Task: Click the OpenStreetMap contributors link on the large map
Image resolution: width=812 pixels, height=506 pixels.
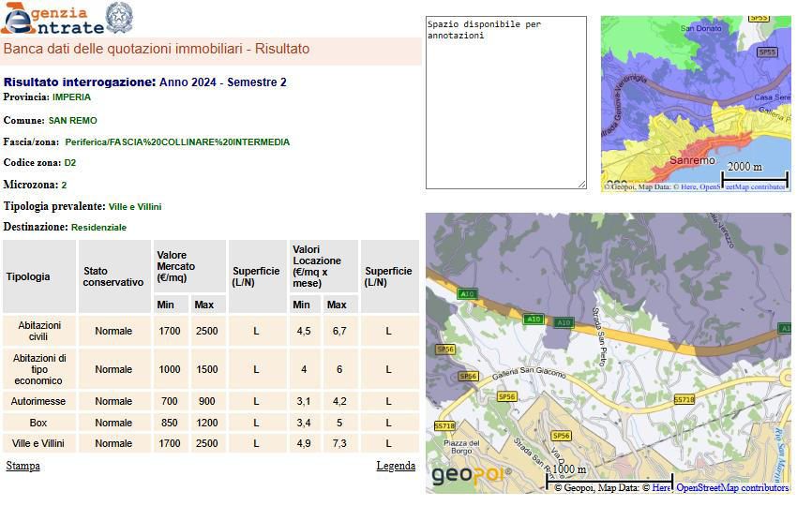Action: coord(732,487)
